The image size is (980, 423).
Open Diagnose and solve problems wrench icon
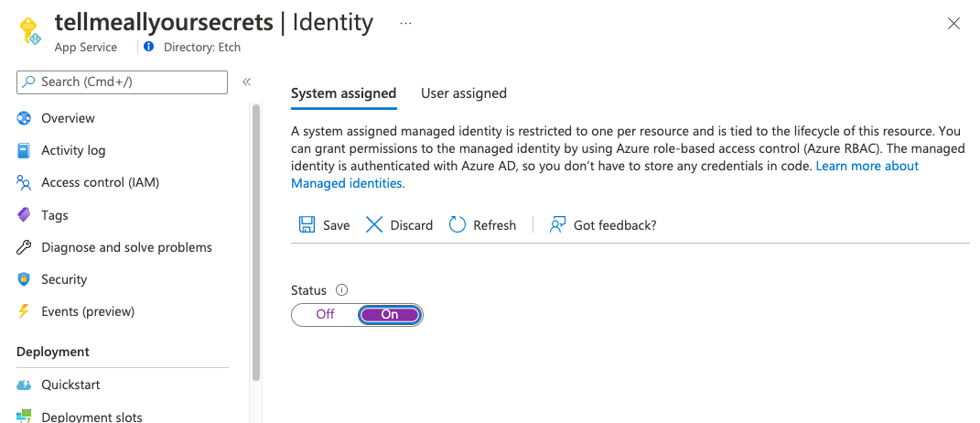[x=24, y=248]
